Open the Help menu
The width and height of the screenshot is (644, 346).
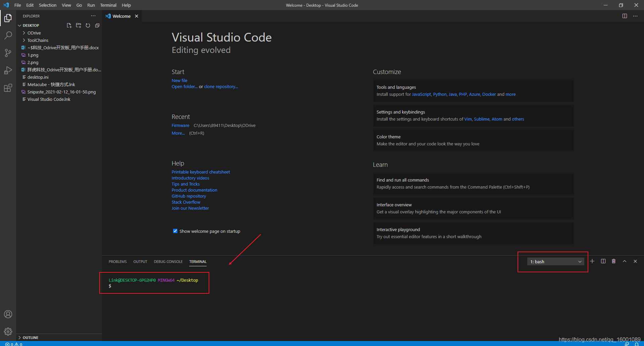coord(126,5)
